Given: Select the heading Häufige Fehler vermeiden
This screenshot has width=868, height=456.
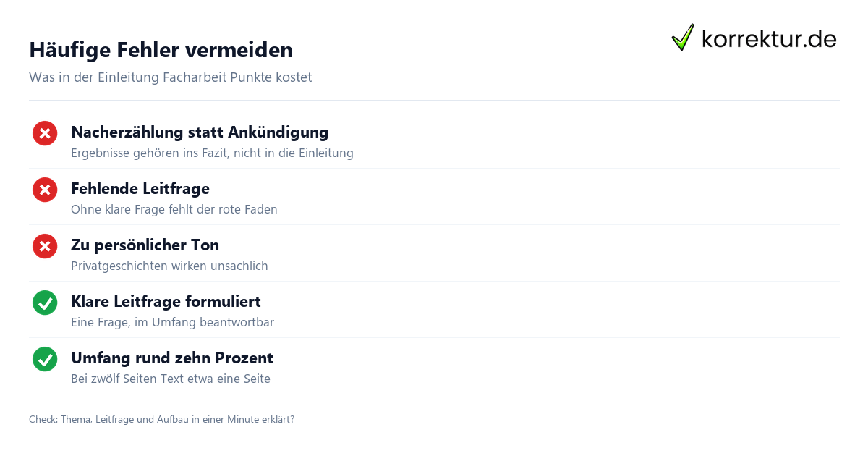Looking at the screenshot, I should [x=161, y=50].
